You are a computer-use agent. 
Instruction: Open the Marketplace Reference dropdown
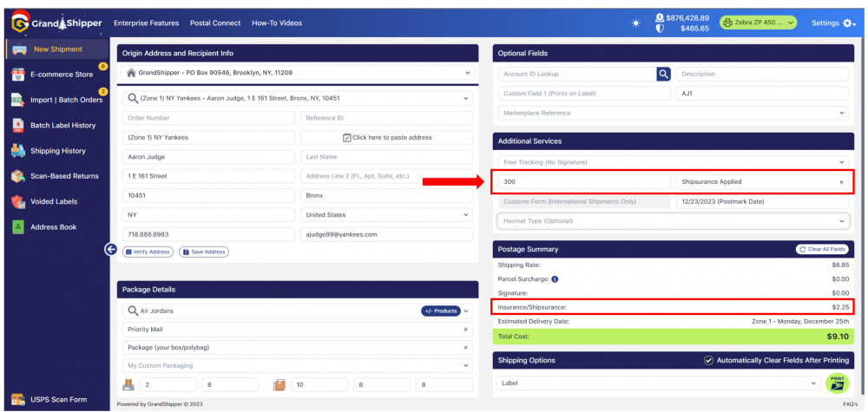point(674,113)
